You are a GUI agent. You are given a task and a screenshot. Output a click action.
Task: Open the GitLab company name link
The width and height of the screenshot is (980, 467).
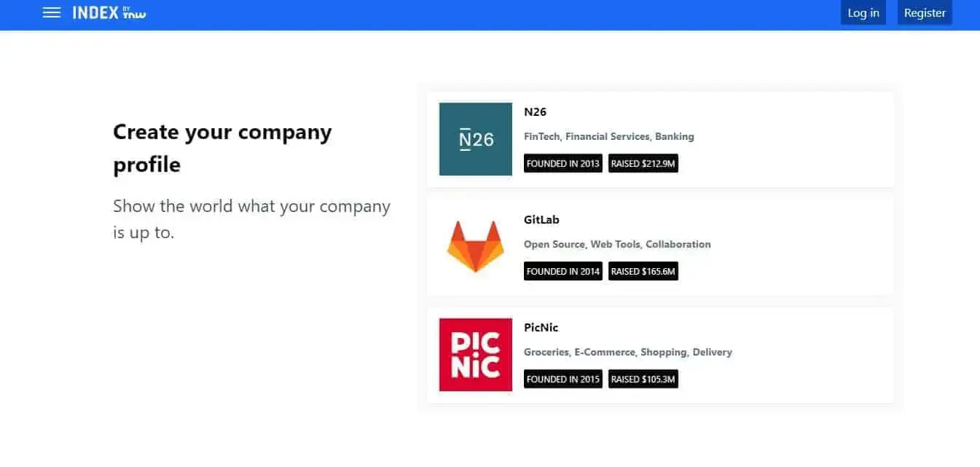pos(541,220)
